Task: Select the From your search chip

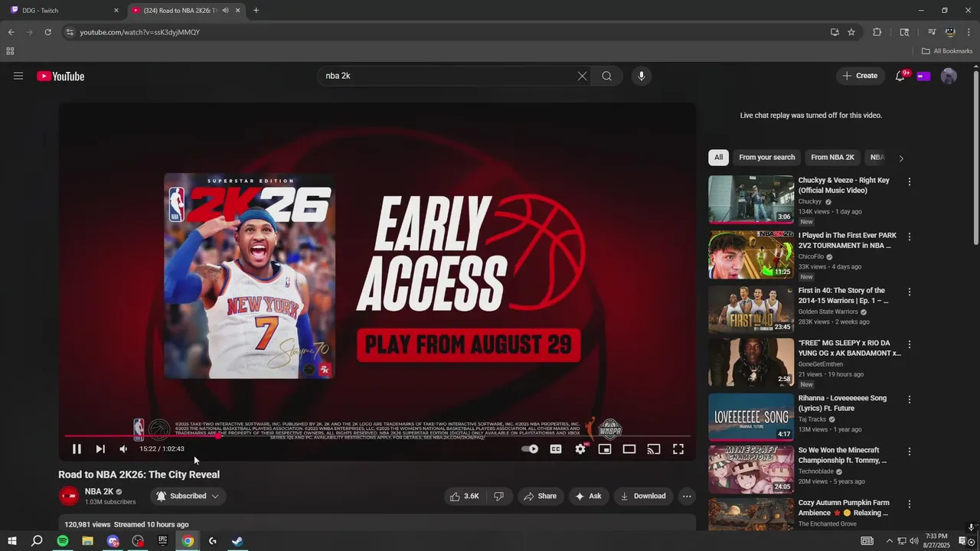Action: point(766,158)
